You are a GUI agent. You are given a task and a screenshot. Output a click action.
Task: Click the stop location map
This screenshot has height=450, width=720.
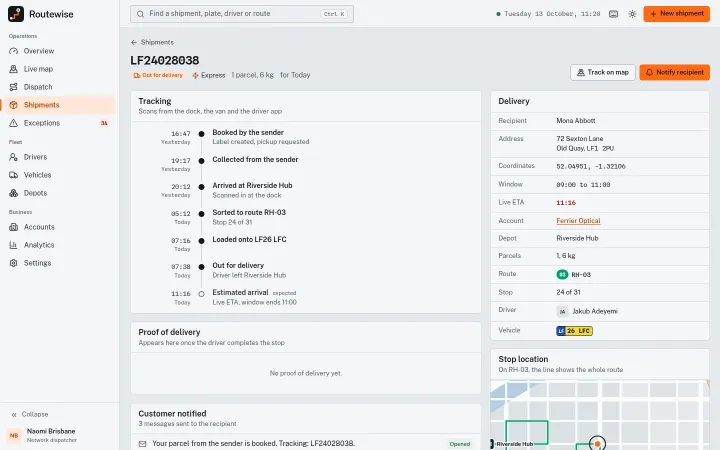[x=600, y=415]
